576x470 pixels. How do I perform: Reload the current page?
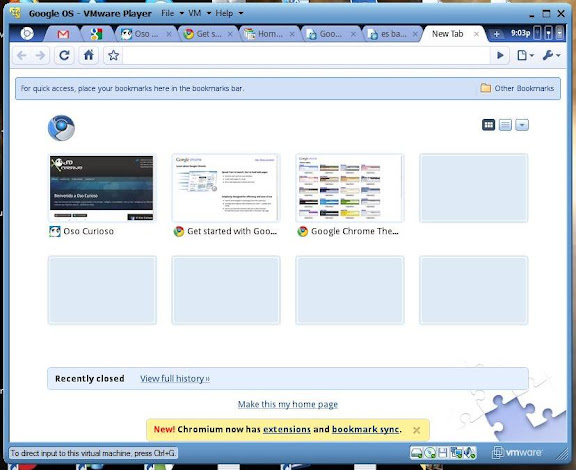pos(64,55)
